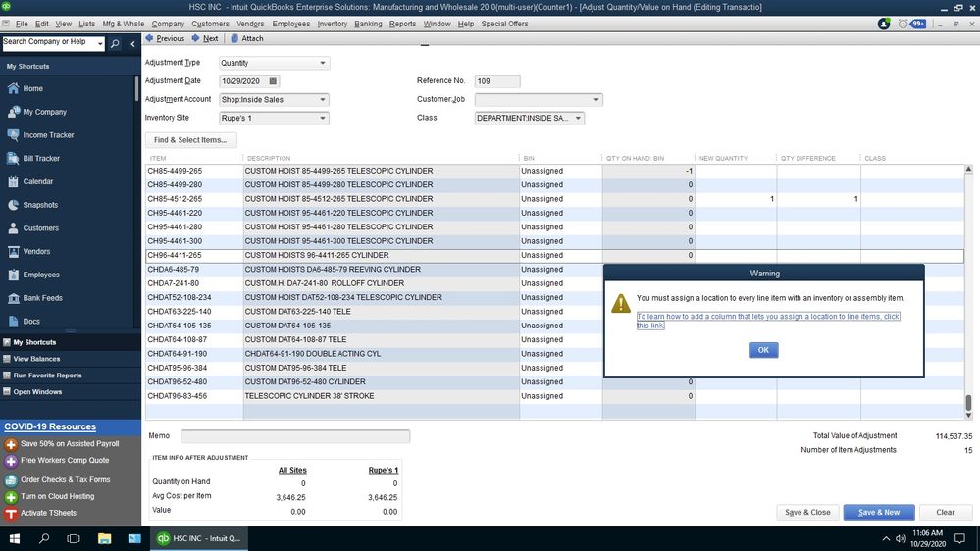This screenshot has height=551, width=980.
Task: Open the Inventory menu
Action: [332, 24]
